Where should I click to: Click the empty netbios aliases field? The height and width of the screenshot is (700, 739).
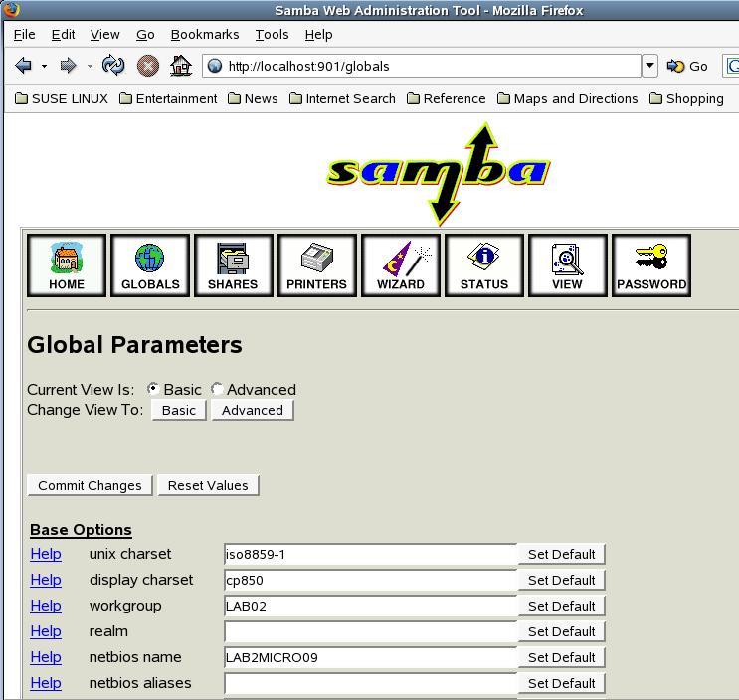(x=370, y=683)
